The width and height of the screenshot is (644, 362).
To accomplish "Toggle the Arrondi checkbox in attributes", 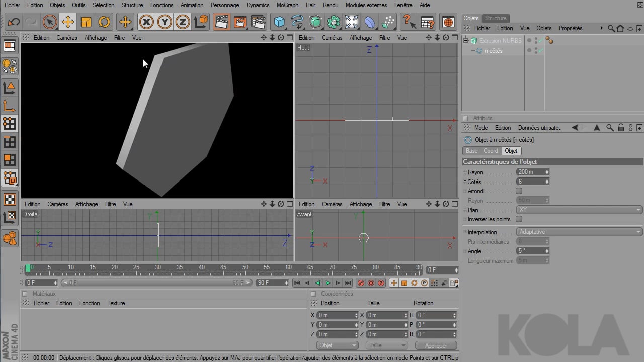I will click(519, 191).
